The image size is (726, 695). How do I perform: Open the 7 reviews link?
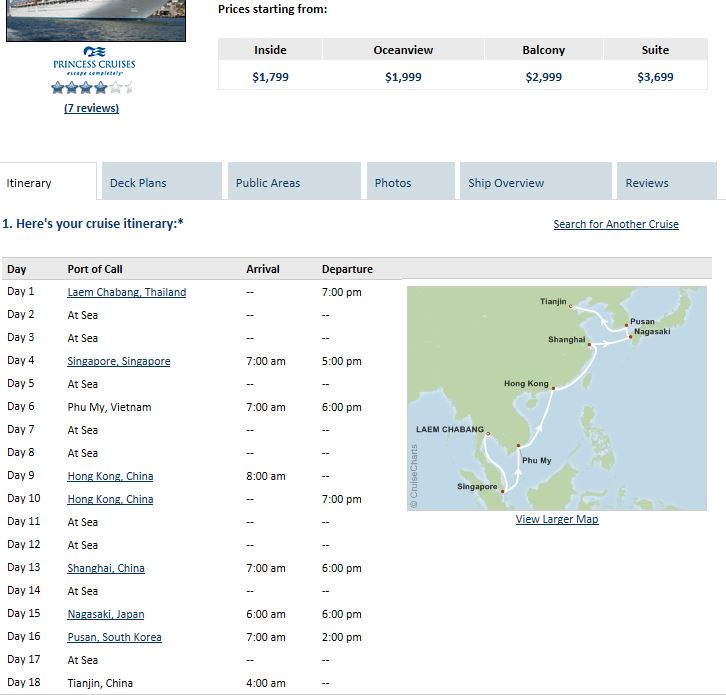[x=91, y=108]
